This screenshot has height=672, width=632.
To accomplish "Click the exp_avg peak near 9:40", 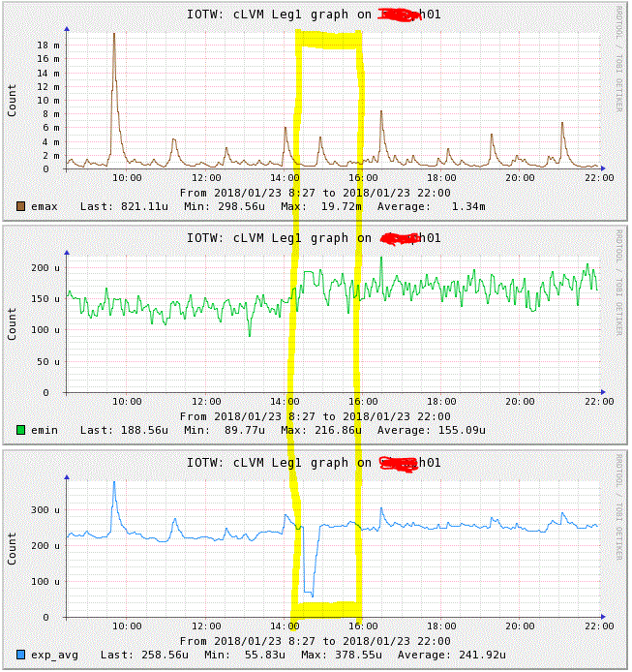I will point(114,483).
